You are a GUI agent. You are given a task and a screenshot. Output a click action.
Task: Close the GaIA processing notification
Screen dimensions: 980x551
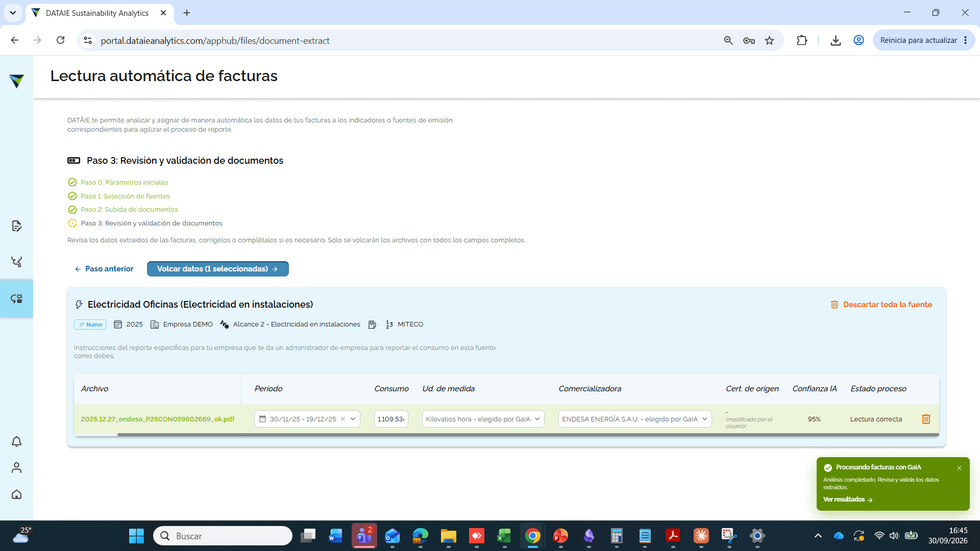(959, 468)
